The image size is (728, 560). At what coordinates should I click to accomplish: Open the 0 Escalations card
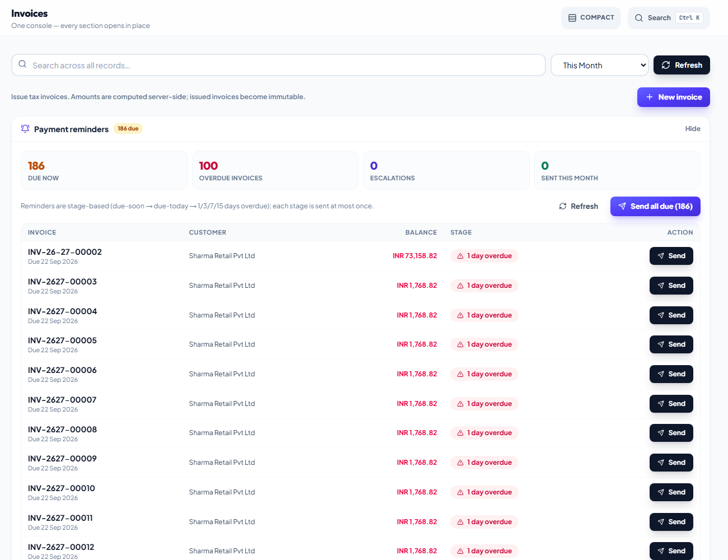pos(446,170)
